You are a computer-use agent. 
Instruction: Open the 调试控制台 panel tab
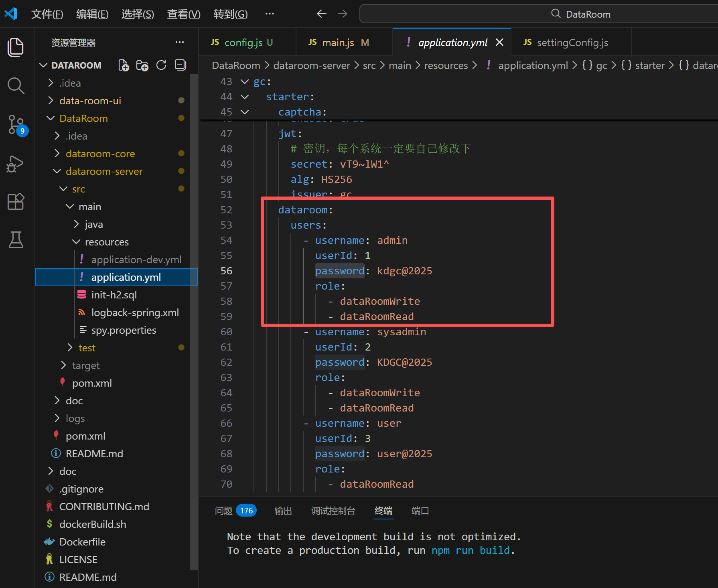pyautogui.click(x=333, y=511)
